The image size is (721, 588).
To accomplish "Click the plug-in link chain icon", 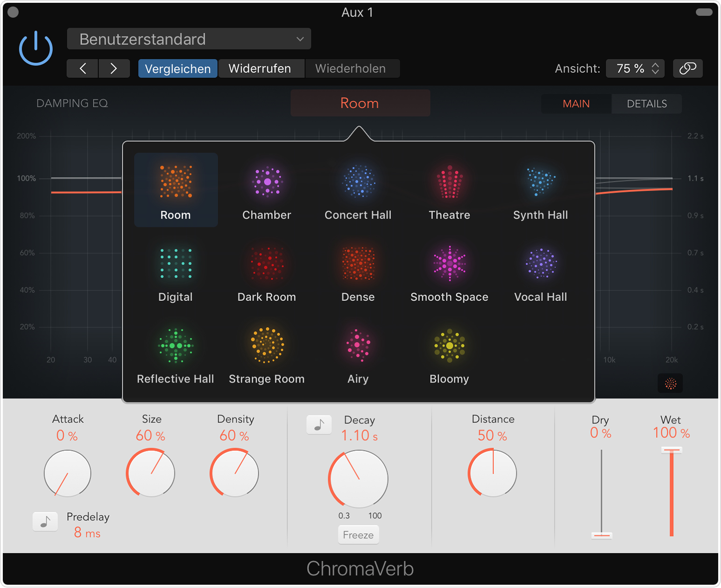I will pos(687,69).
